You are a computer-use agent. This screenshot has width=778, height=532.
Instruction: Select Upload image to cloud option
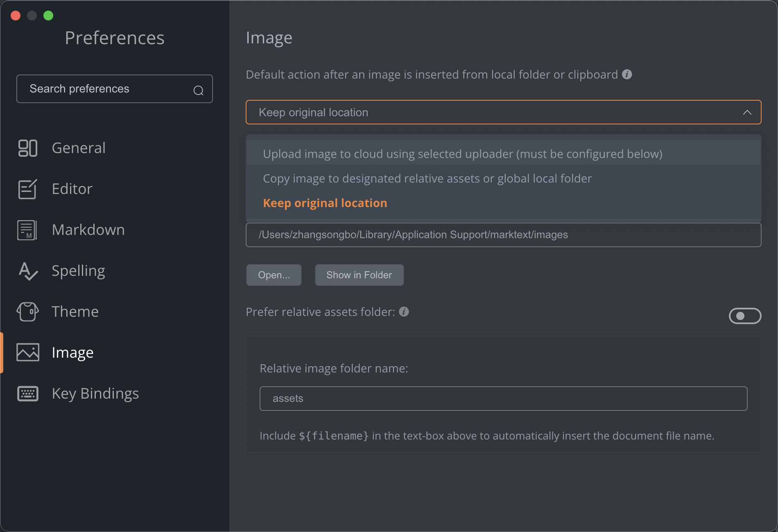pos(462,154)
